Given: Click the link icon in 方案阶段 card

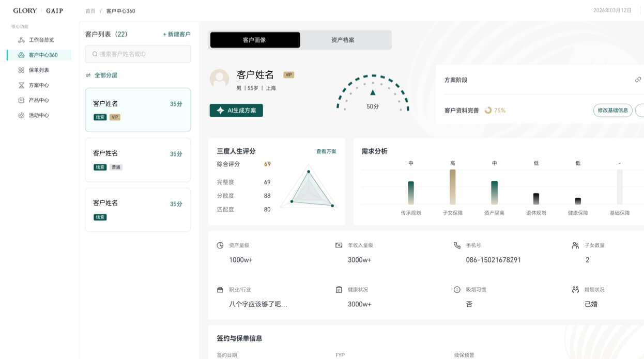Looking at the screenshot, I should (638, 80).
